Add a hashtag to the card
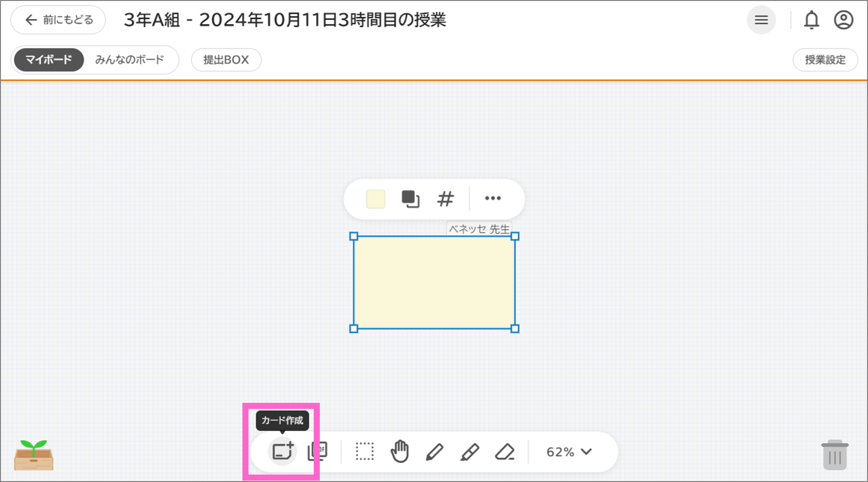The image size is (868, 482). [x=445, y=199]
